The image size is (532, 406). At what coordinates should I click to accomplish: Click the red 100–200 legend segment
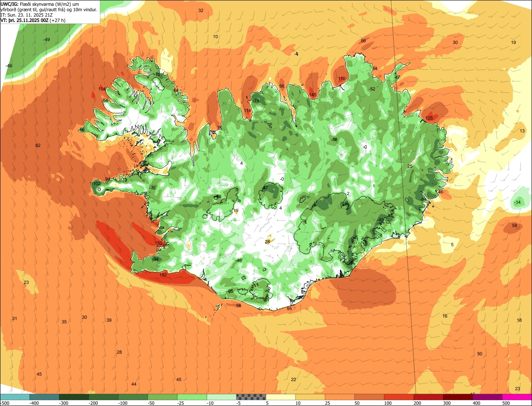[x=399, y=397]
